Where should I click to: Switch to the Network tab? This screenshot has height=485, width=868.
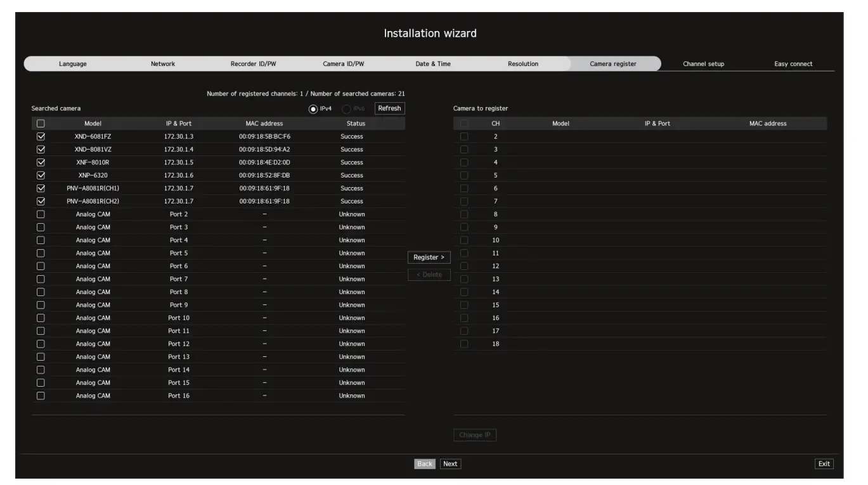pos(162,64)
